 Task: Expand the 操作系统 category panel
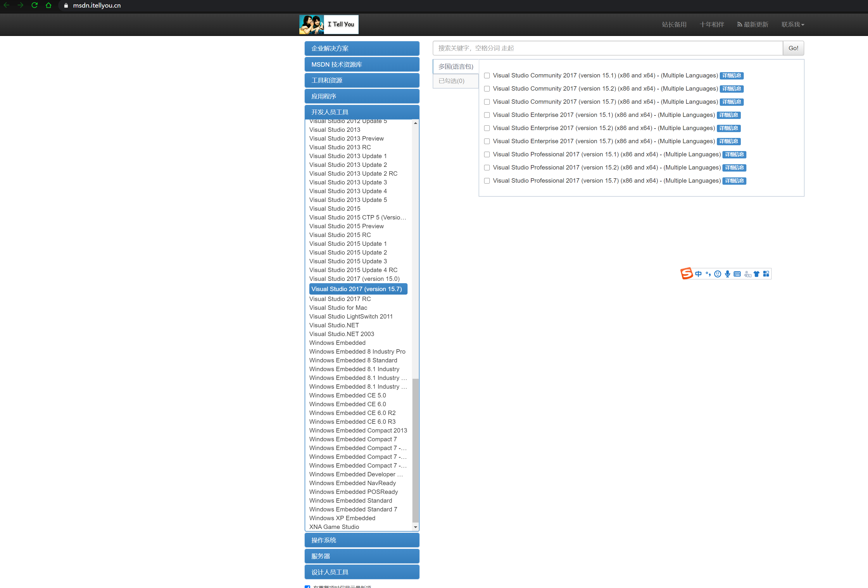[362, 540]
